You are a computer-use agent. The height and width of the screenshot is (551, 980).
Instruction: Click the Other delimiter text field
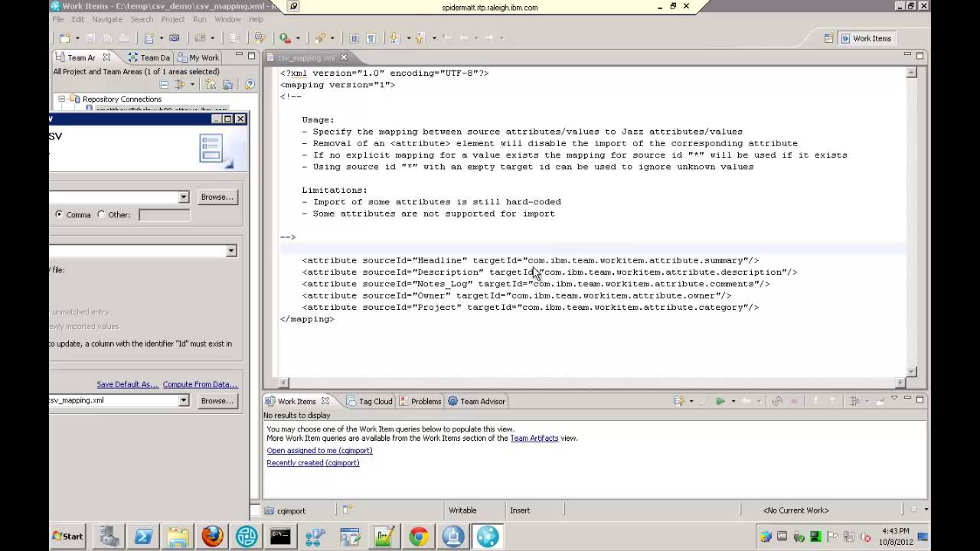(164, 215)
